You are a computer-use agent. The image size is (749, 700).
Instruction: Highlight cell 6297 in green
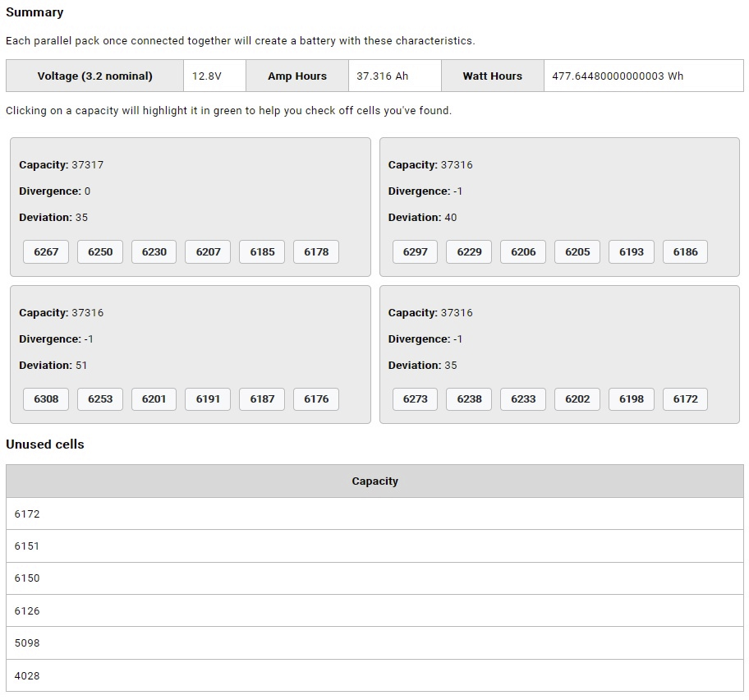click(x=416, y=252)
